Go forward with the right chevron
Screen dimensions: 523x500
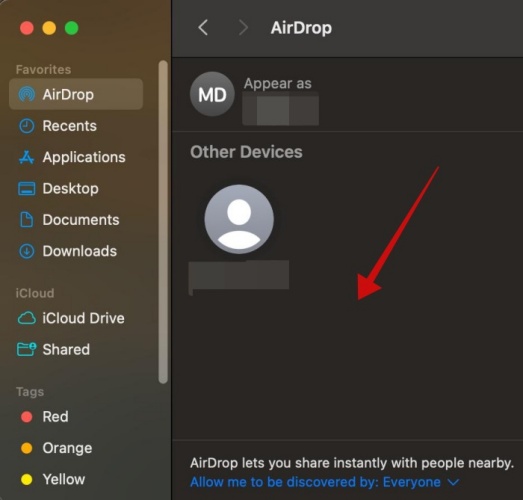(x=243, y=27)
